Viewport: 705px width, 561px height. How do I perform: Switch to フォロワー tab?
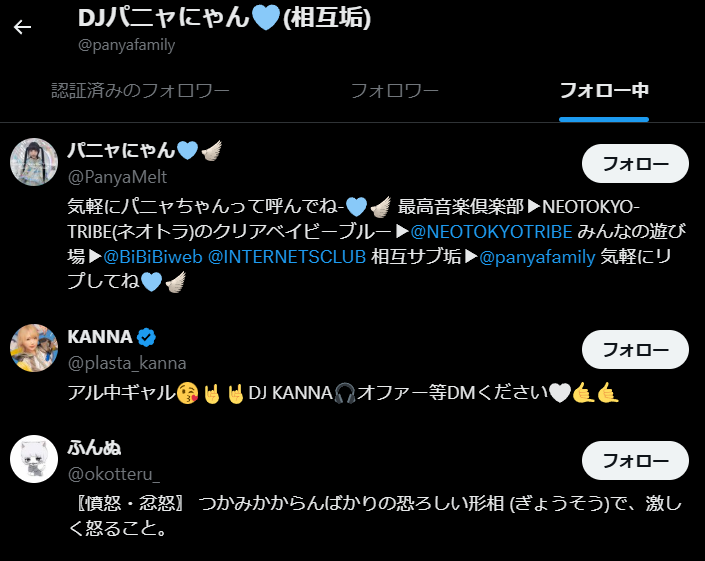coord(394,91)
